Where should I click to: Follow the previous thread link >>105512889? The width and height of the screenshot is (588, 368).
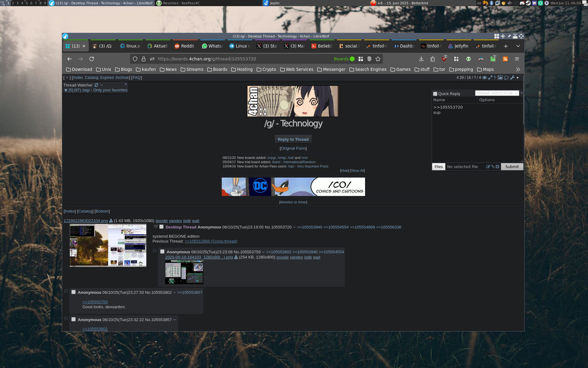pos(211,241)
